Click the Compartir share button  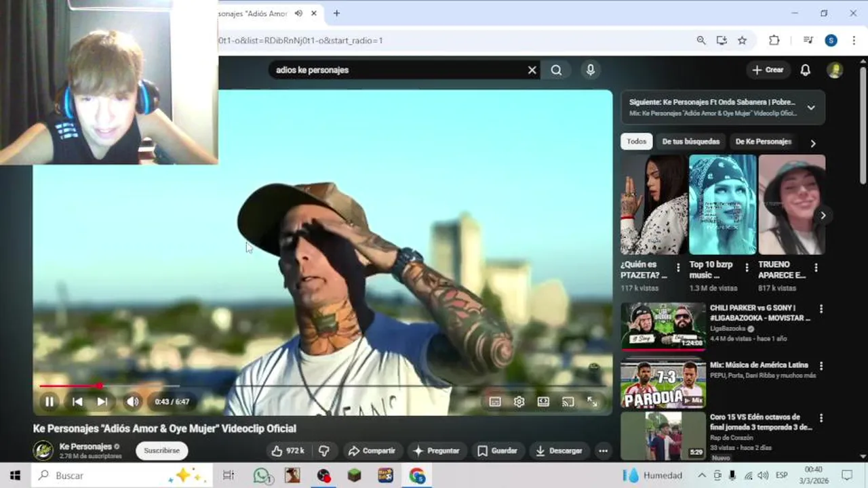pyautogui.click(x=372, y=451)
